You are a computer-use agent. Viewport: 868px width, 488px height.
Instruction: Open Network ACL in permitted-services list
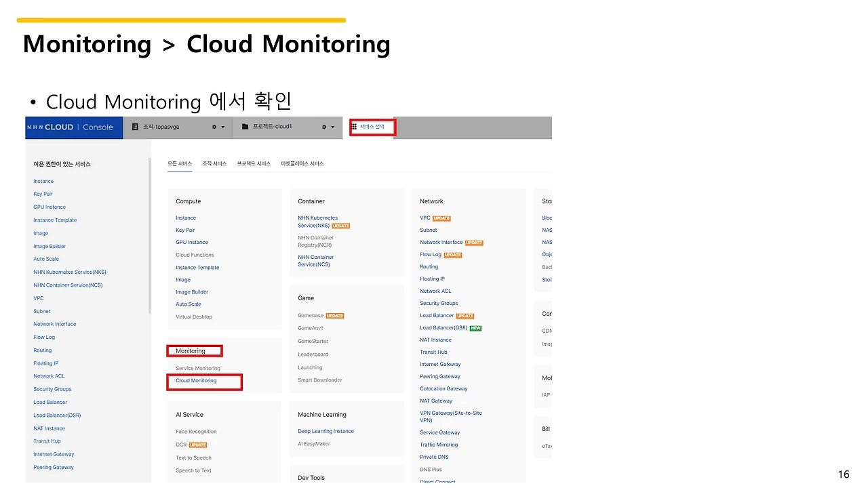(49, 376)
